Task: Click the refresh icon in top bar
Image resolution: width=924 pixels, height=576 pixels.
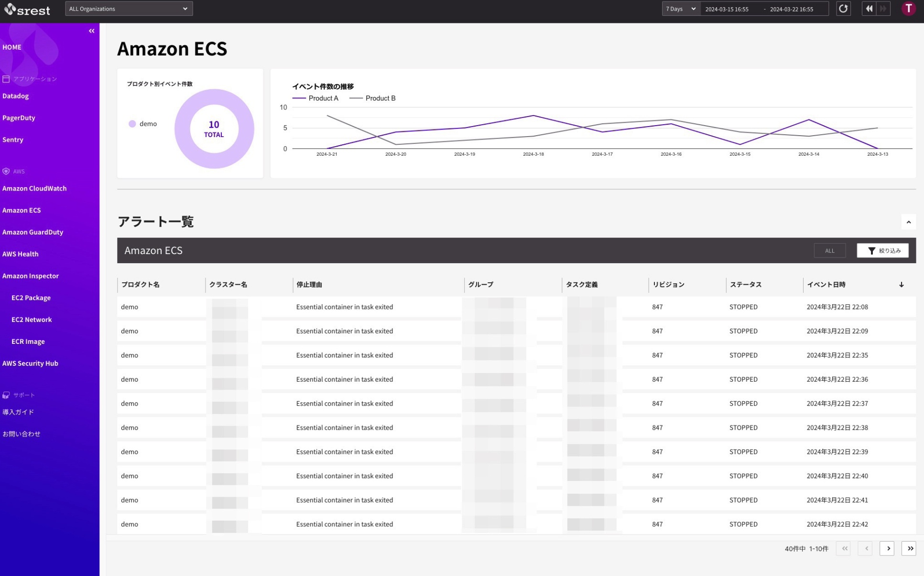Action: tap(843, 9)
